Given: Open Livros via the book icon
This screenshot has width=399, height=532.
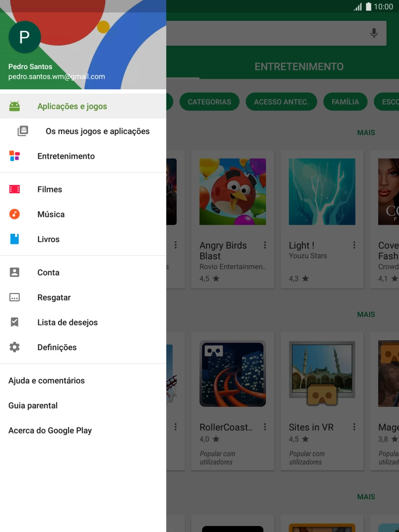Looking at the screenshot, I should click(x=14, y=239).
